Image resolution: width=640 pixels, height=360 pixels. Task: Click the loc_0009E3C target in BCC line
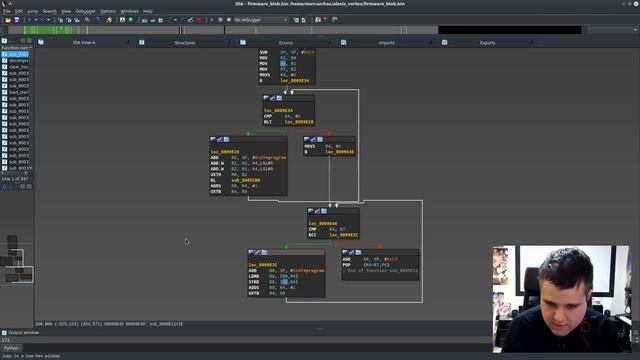344,235
